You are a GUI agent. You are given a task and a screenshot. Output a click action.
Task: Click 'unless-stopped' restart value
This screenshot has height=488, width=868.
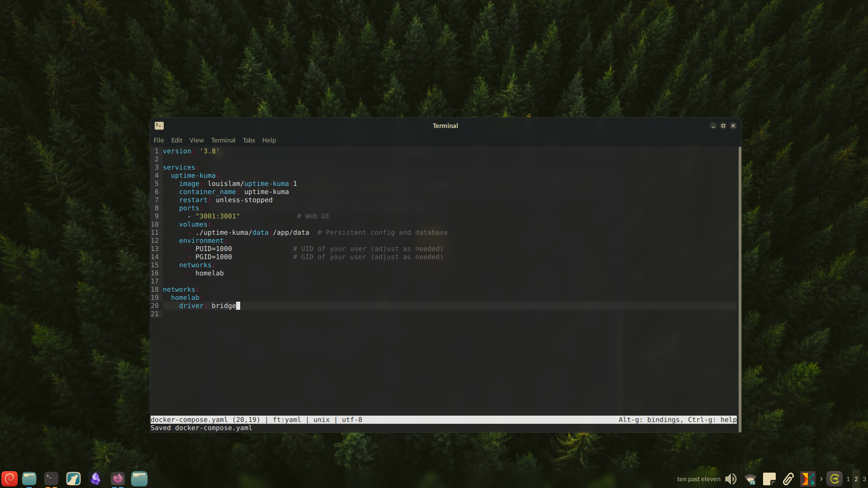pos(244,200)
